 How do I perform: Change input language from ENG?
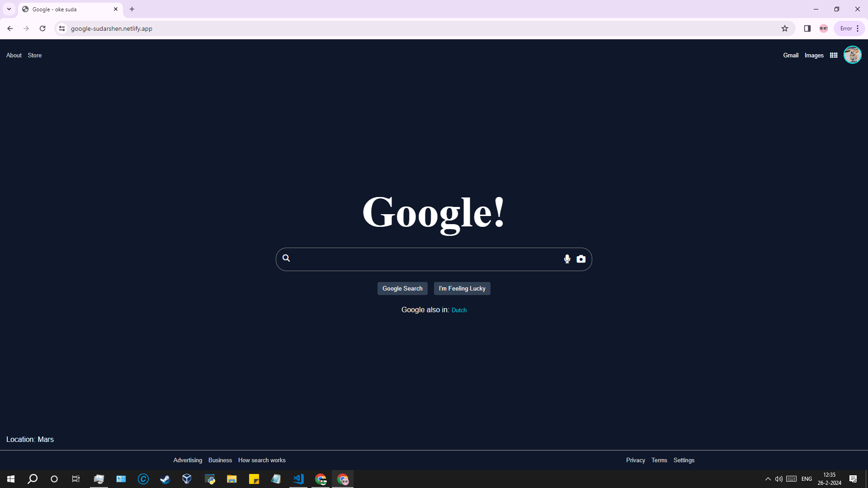tap(807, 479)
